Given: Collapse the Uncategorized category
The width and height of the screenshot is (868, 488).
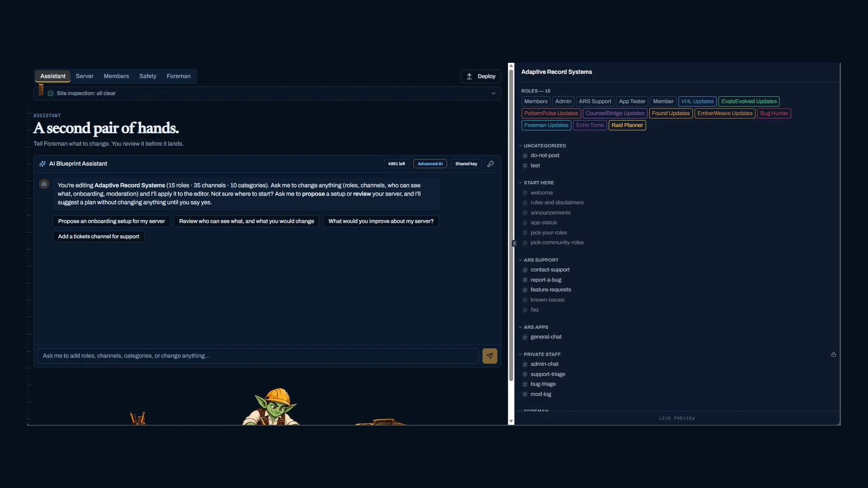Looking at the screenshot, I should (520, 146).
